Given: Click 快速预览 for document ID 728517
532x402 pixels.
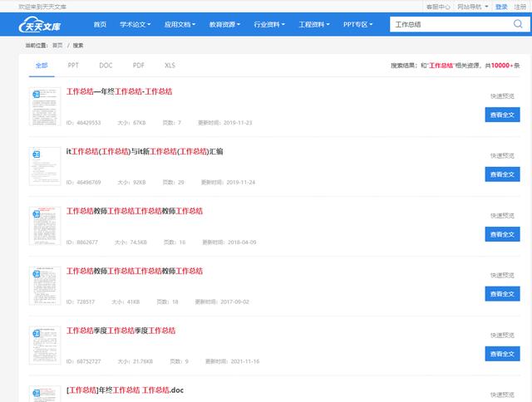Looking at the screenshot, I should pyautogui.click(x=502, y=275).
